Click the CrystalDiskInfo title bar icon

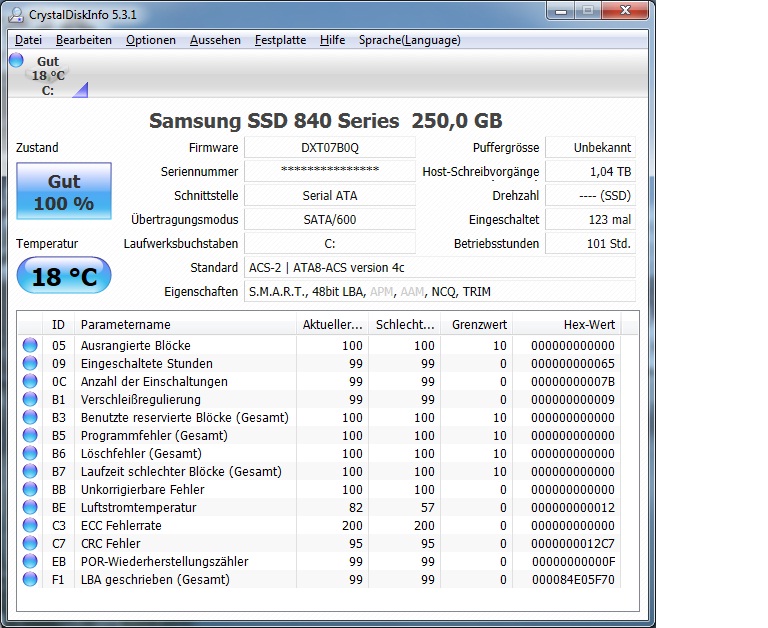(16, 15)
